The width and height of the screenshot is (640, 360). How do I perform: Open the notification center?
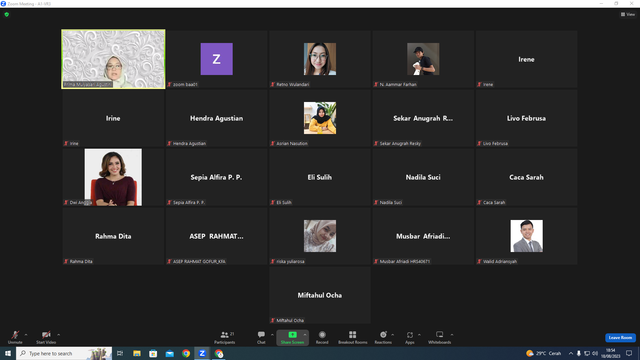pyautogui.click(x=629, y=353)
